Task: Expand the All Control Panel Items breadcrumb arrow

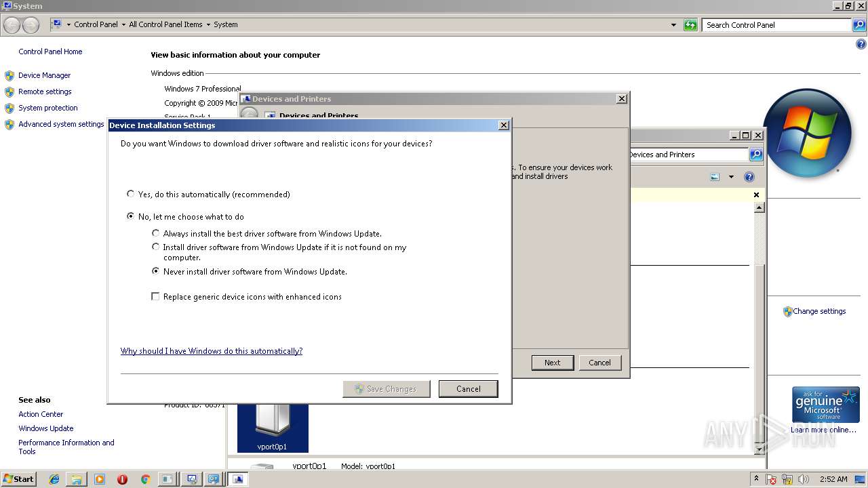Action: [208, 24]
